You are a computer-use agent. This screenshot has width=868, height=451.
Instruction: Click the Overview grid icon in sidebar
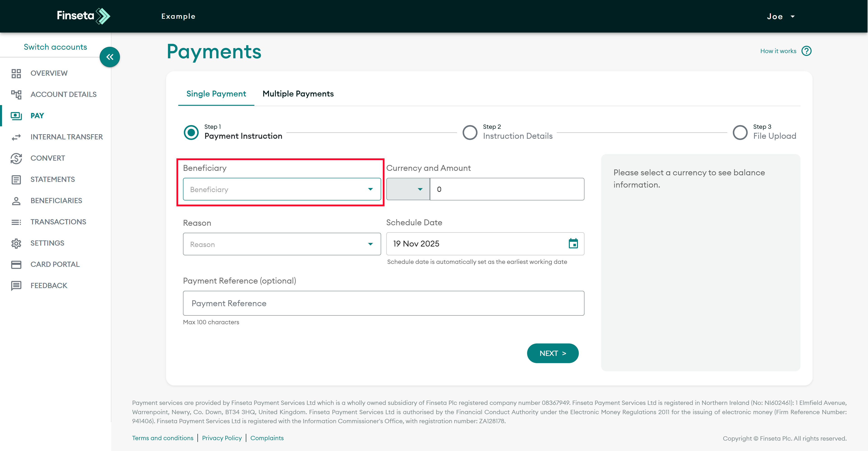point(16,73)
